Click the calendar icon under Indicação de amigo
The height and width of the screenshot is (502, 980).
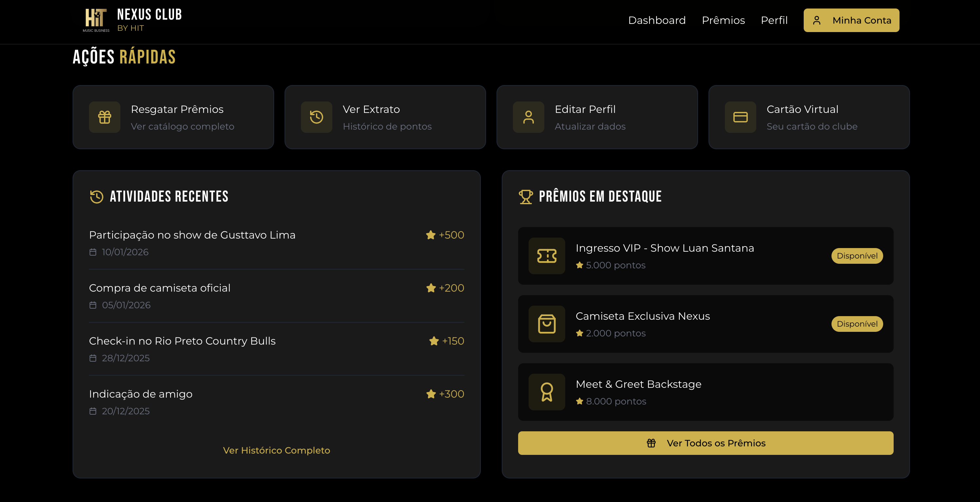(x=93, y=411)
